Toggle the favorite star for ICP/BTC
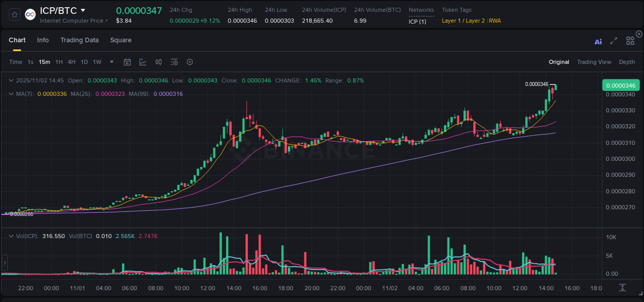 [x=14, y=14]
